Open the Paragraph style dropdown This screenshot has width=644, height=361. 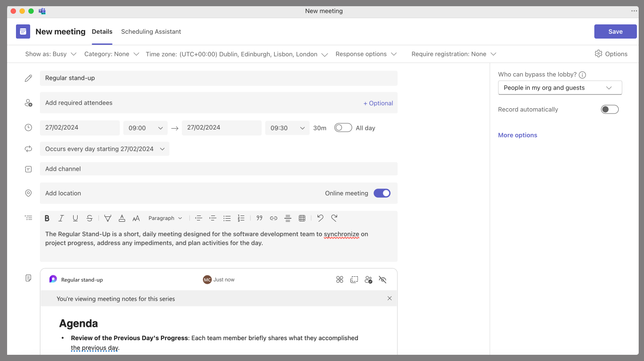click(x=165, y=218)
